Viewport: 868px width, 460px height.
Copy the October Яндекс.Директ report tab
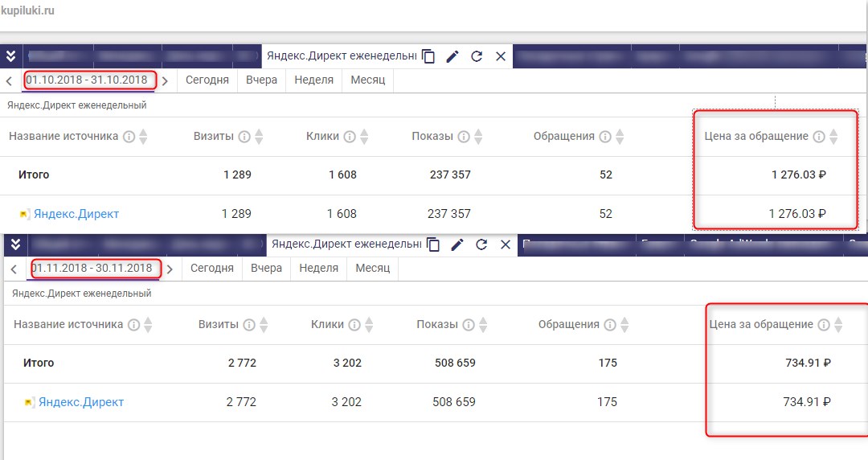click(429, 56)
